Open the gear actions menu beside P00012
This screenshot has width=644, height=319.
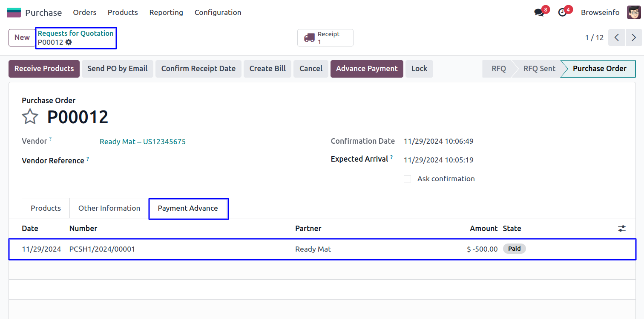pyautogui.click(x=69, y=42)
